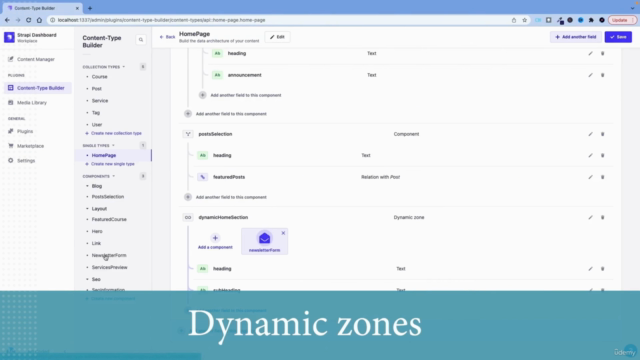
Task: Edit the heading field under newsletterForm
Action: (x=590, y=269)
